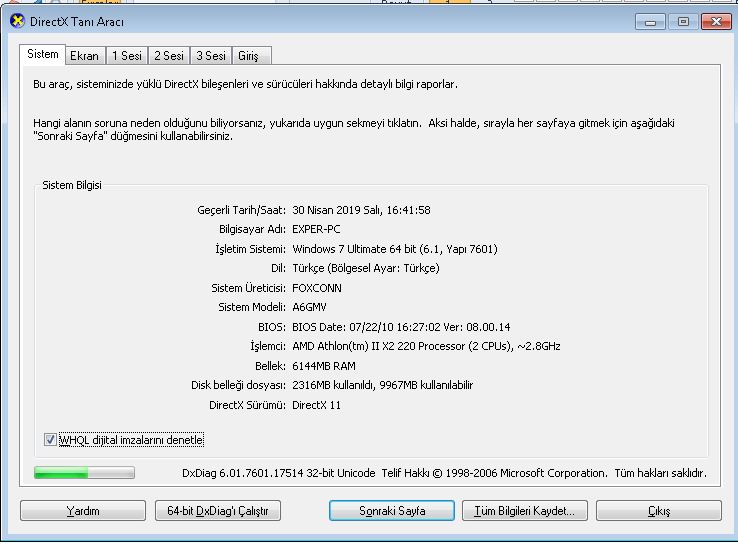Open the 2 Sesi tab
The width and height of the screenshot is (738, 545).
point(169,56)
